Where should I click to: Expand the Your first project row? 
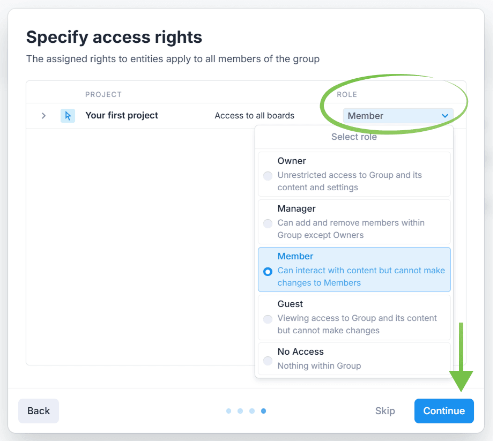pos(44,116)
